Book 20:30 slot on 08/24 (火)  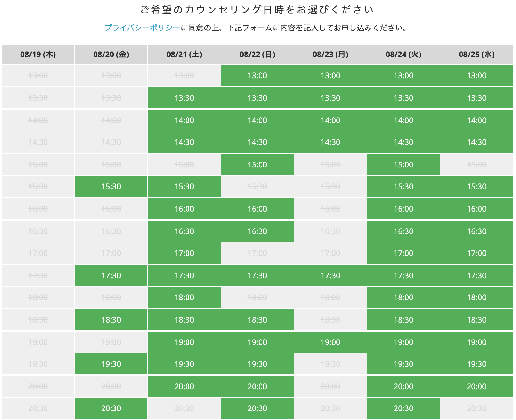(403, 408)
